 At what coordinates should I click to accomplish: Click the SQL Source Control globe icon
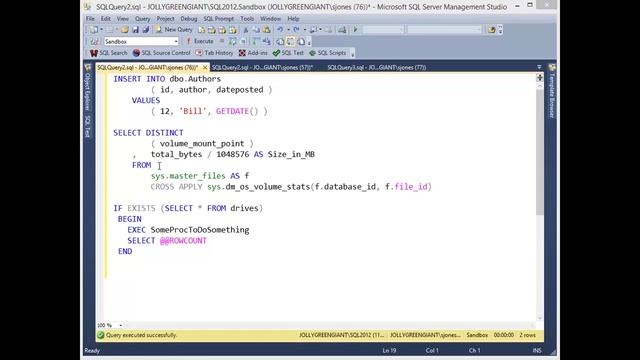[x=136, y=53]
